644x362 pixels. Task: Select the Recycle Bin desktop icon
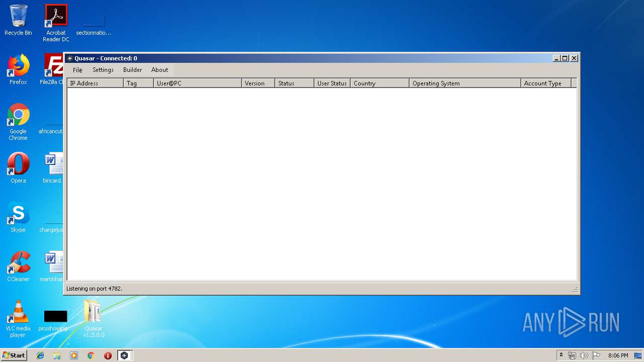[x=18, y=20]
